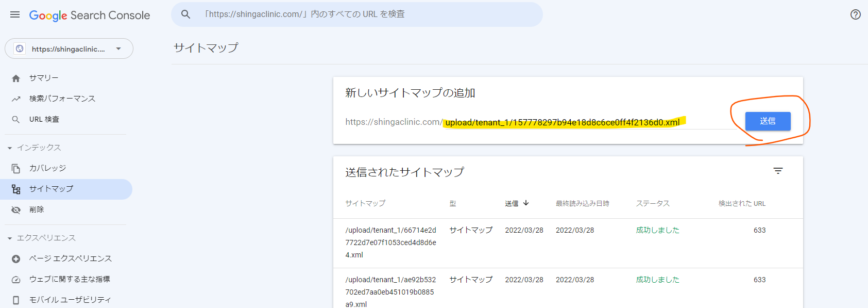Screen dimensions: 868x308
Task: Click the trend icon for 検索パフォーマンス
Action: coord(16,99)
